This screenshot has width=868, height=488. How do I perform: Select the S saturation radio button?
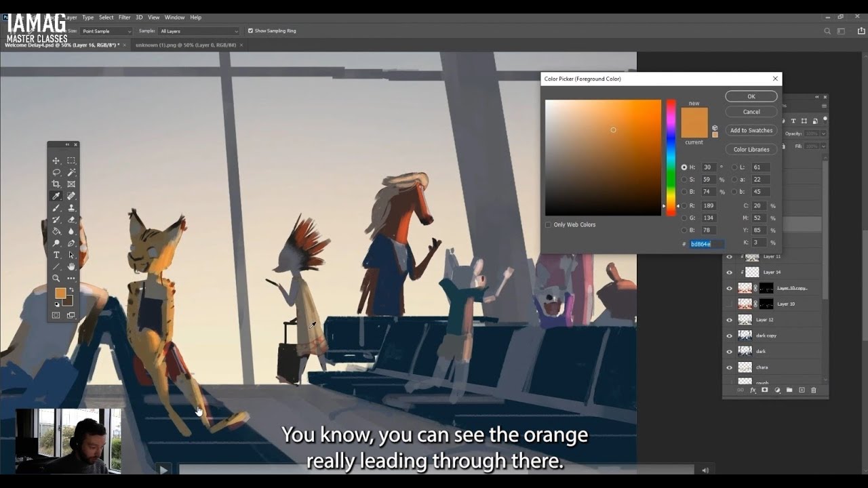coord(684,180)
